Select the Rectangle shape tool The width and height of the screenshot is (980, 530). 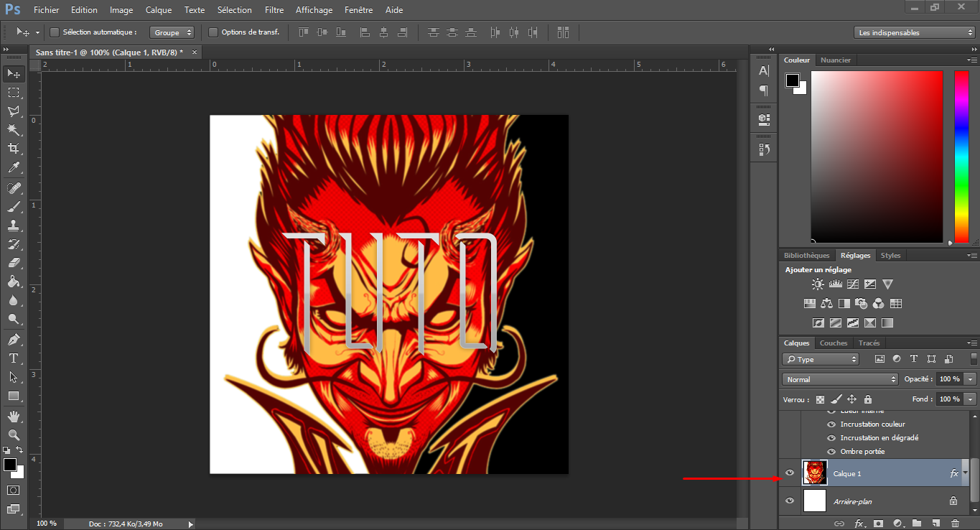14,396
